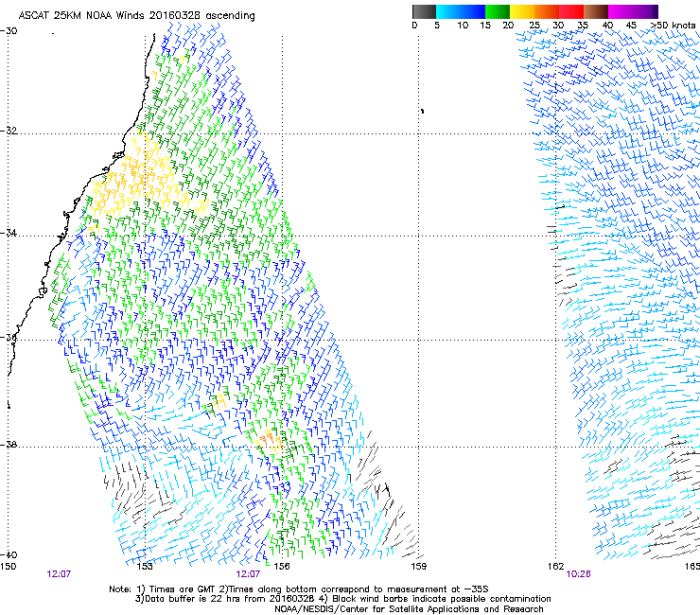Click the '20' label under the color bar
The width and height of the screenshot is (700, 615).
tap(508, 26)
